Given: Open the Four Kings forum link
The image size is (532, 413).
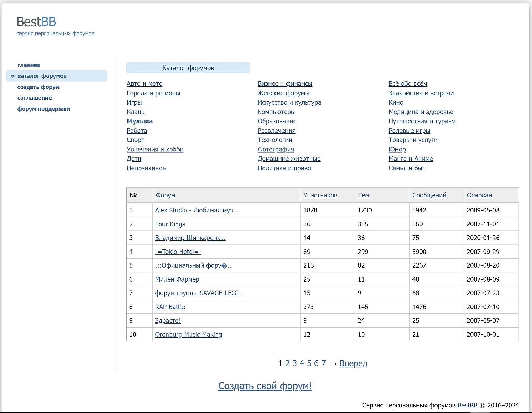Looking at the screenshot, I should coord(170,224).
